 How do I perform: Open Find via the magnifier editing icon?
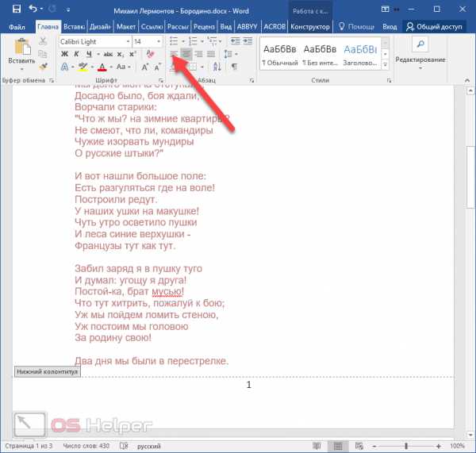click(420, 44)
